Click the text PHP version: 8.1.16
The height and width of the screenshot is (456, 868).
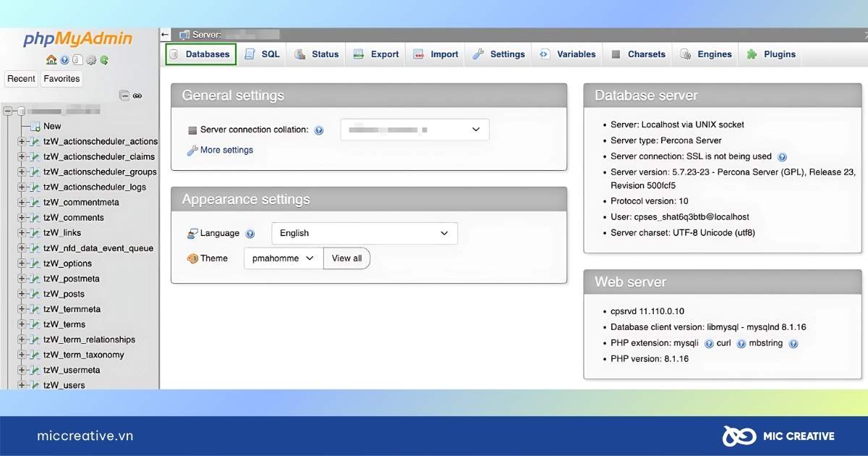pos(650,359)
